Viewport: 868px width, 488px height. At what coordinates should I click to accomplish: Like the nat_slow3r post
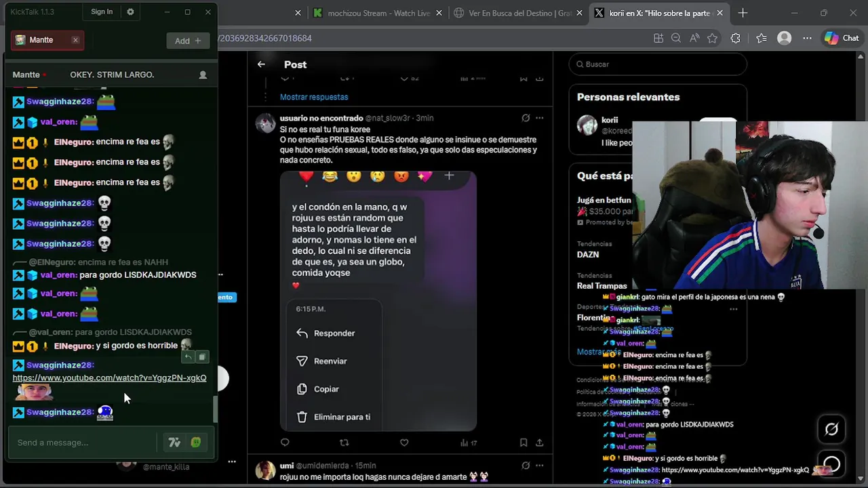coord(404,443)
